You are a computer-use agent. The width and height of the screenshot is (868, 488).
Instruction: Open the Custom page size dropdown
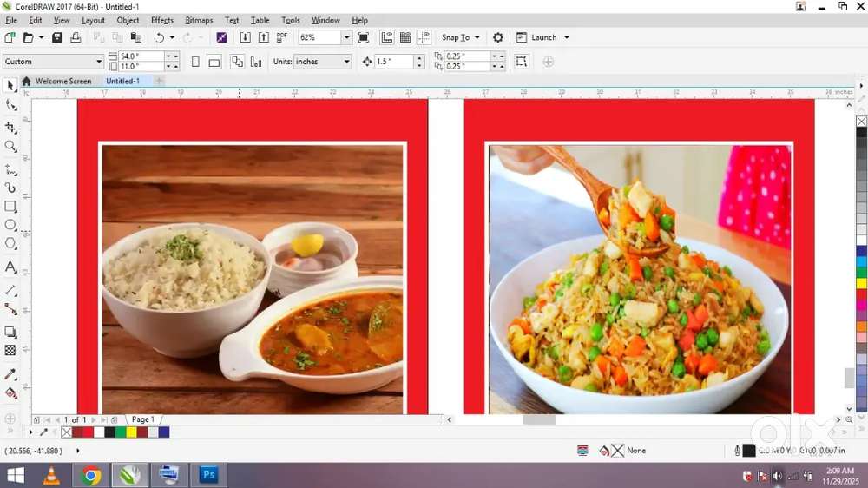(x=99, y=62)
